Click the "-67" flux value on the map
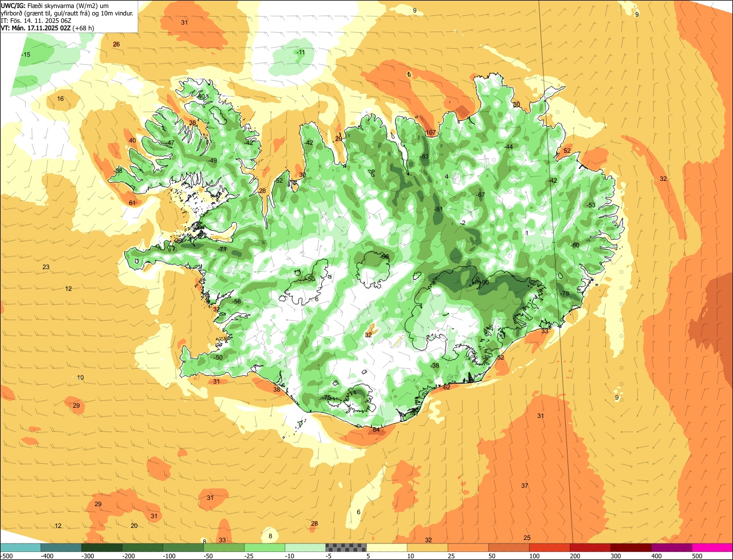 480,195
